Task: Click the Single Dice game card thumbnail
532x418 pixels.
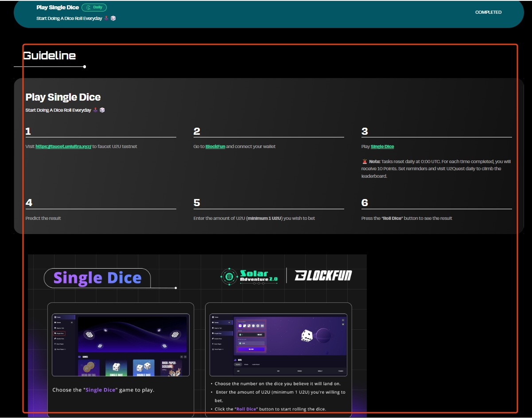Action: coord(116,367)
